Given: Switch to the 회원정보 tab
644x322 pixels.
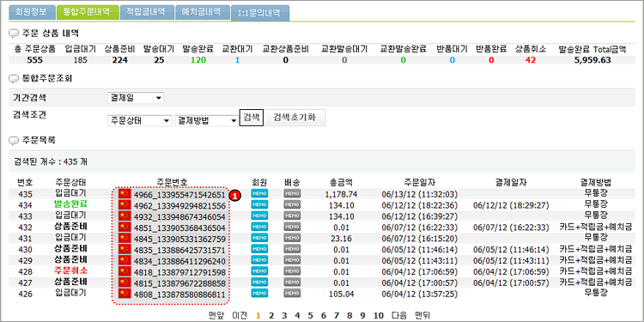Looking at the screenshot, I should pos(32,12).
